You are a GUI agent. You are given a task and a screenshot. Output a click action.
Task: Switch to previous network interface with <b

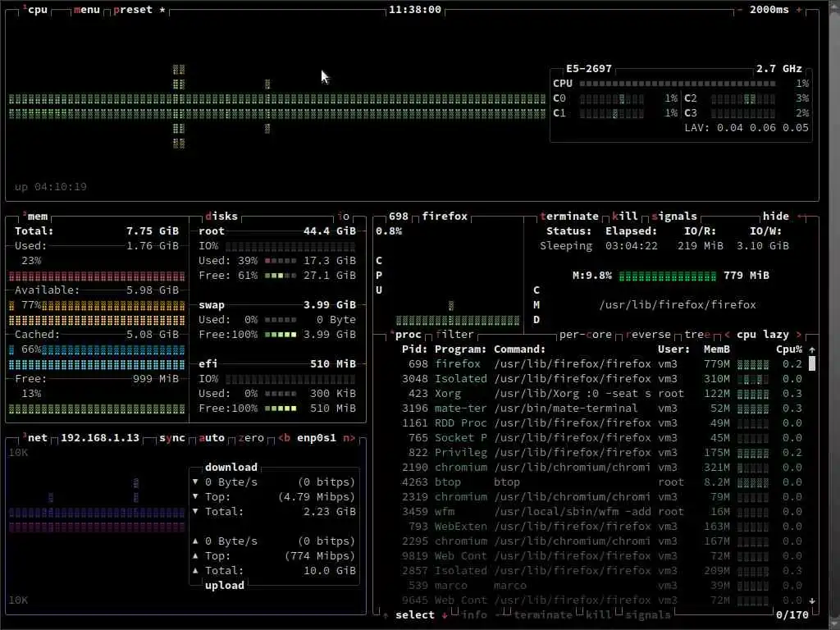(284, 438)
